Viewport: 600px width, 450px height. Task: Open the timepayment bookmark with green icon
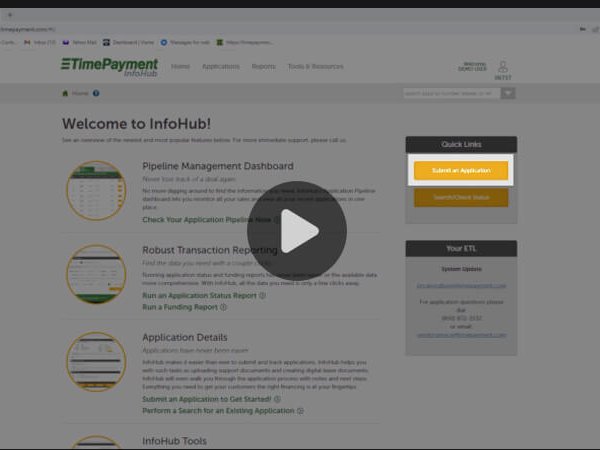tap(245, 42)
